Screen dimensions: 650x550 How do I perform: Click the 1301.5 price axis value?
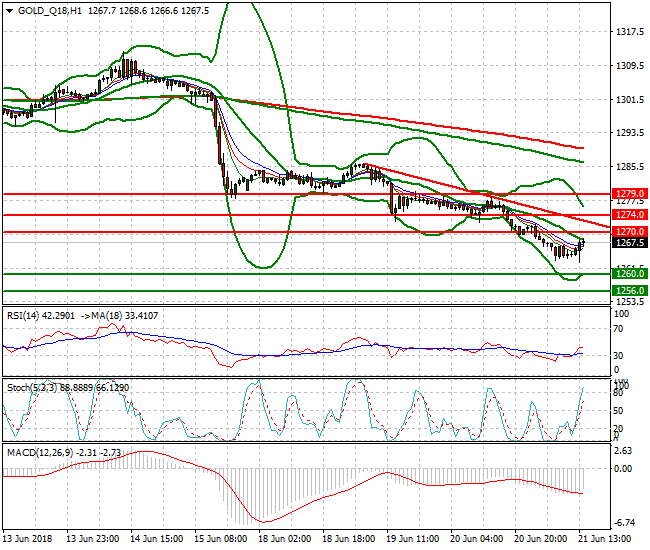point(630,99)
